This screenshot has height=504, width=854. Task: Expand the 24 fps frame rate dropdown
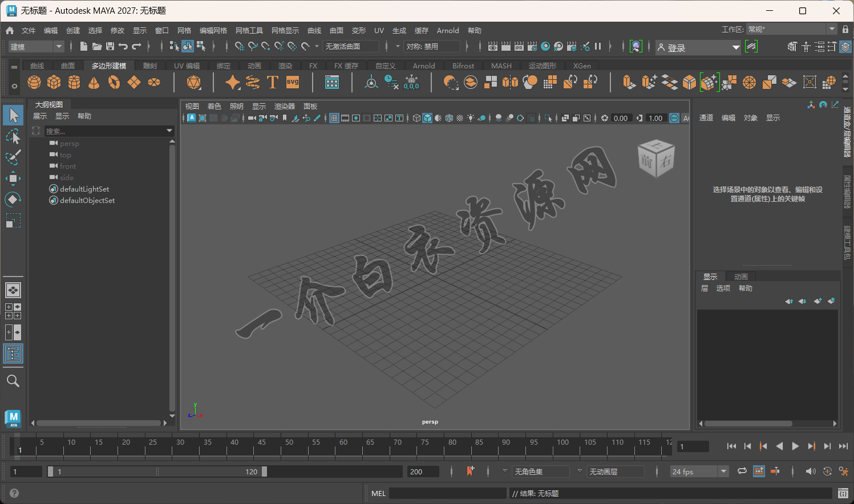[x=723, y=472]
